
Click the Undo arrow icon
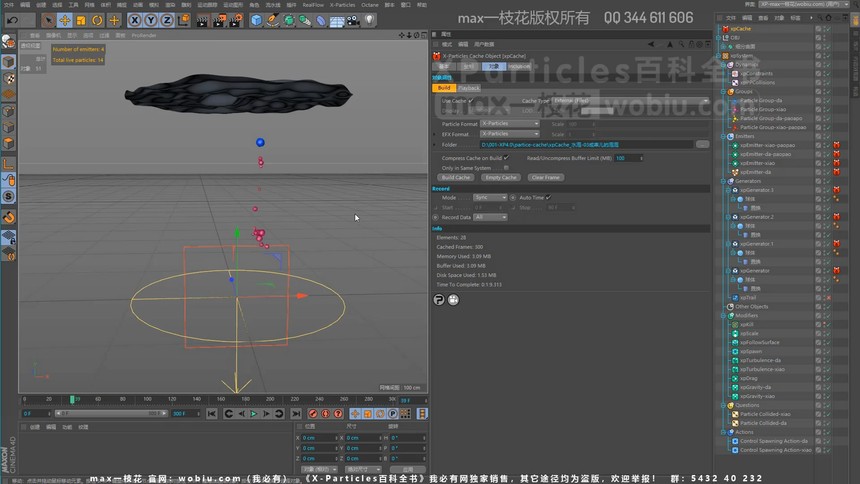(x=13, y=20)
